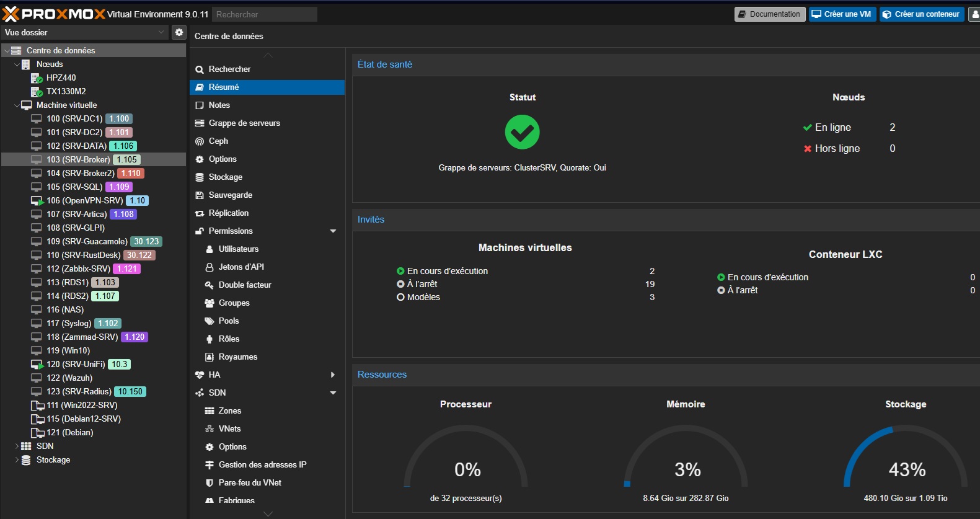Expand the Stockage tree node

click(17, 460)
